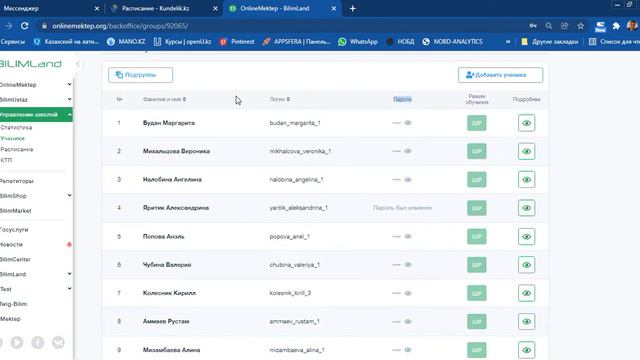Viewport: 640px width, 360px height.
Task: Reveal password for Колесник Кирилл
Action: pyautogui.click(x=408, y=293)
